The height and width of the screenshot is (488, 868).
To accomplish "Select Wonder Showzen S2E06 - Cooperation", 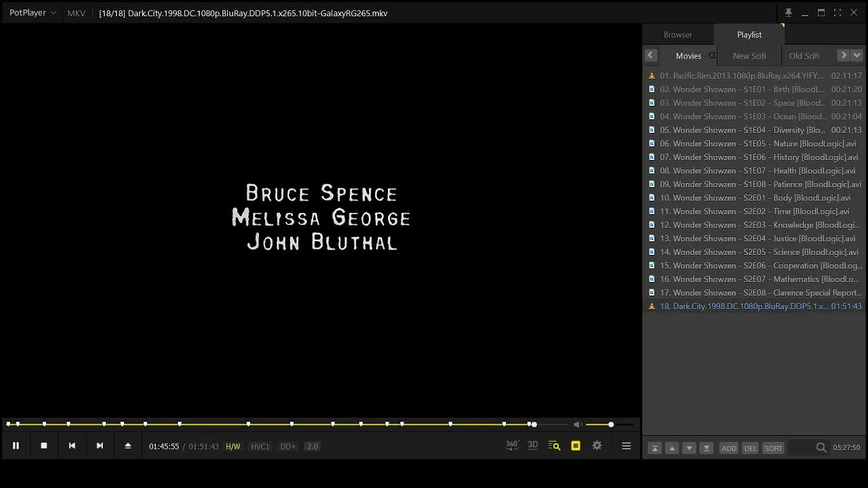I will coord(755,266).
